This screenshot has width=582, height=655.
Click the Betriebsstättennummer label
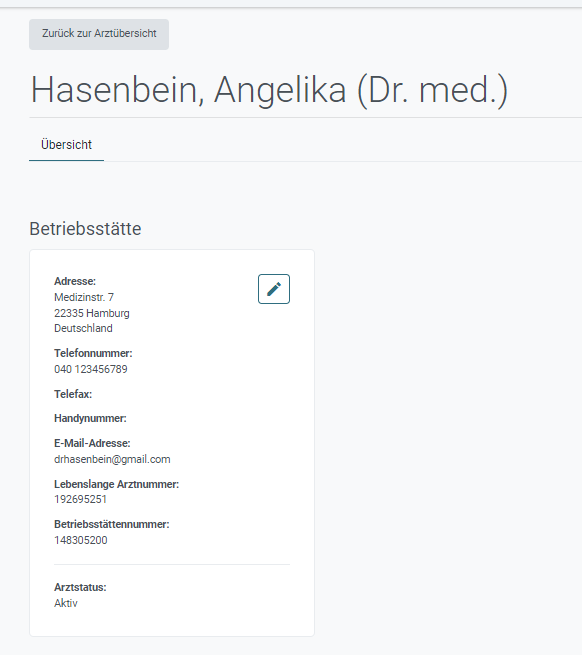tap(112, 525)
